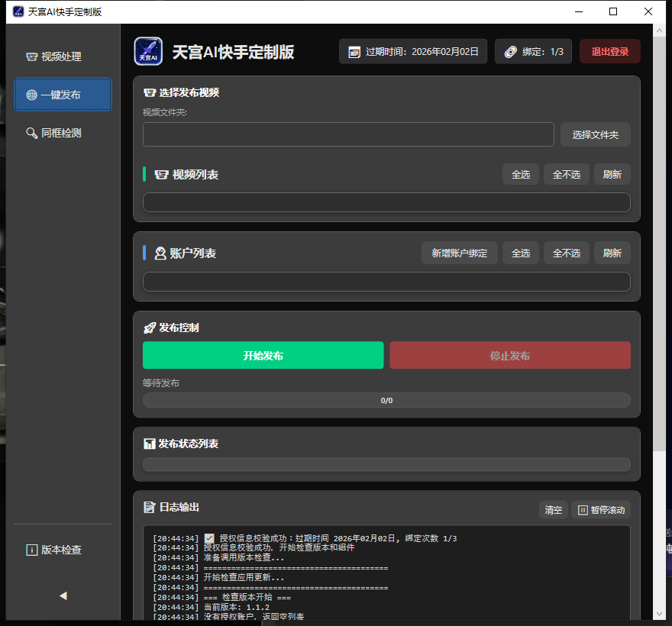Deselect all accounts with 全不选
Image resolution: width=672 pixels, height=626 pixels.
(x=566, y=253)
